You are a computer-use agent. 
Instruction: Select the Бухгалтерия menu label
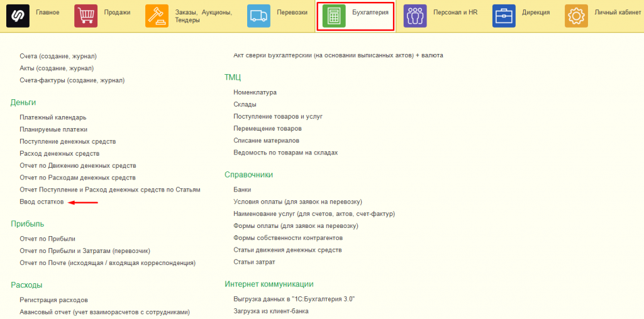(370, 13)
